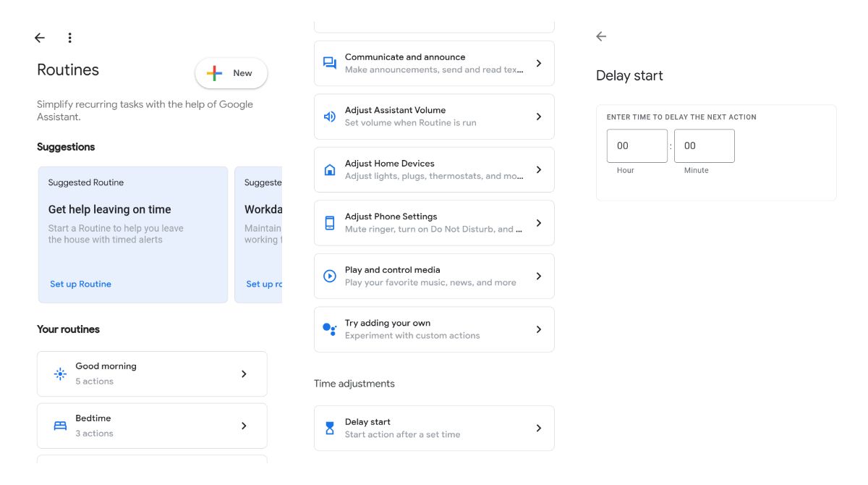Select Communicate and announce action
The height and width of the screenshot is (485, 868).
tap(434, 63)
